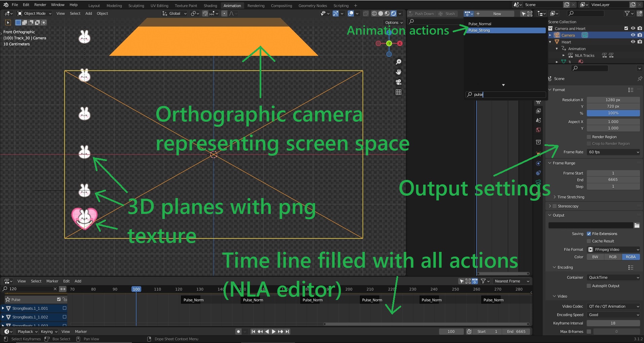644x343 pixels.
Task: Open the Window menu
Action: (x=58, y=5)
